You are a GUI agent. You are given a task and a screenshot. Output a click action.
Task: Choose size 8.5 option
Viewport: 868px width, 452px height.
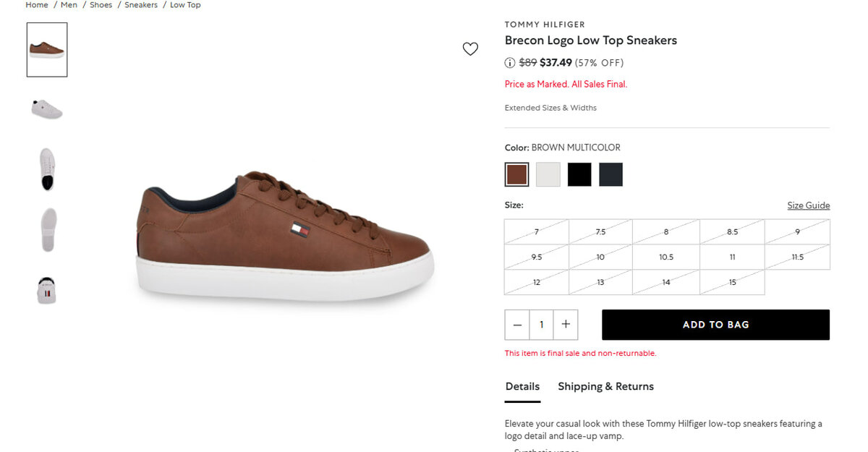coord(732,232)
